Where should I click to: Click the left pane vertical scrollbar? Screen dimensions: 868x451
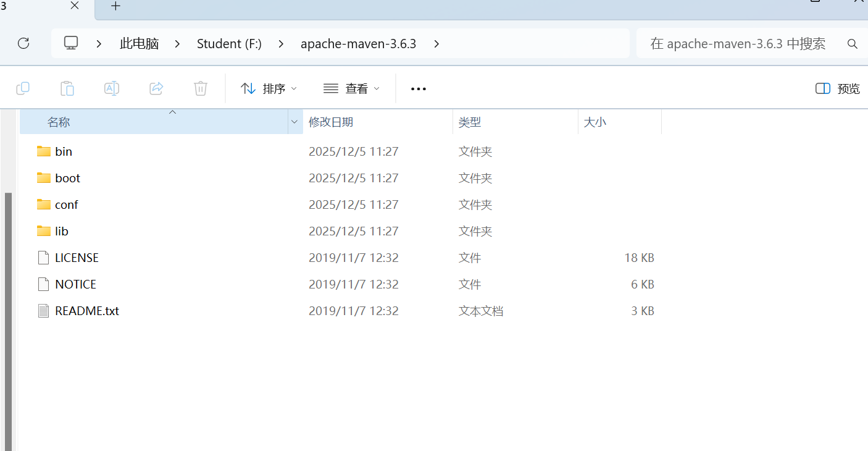click(8, 309)
